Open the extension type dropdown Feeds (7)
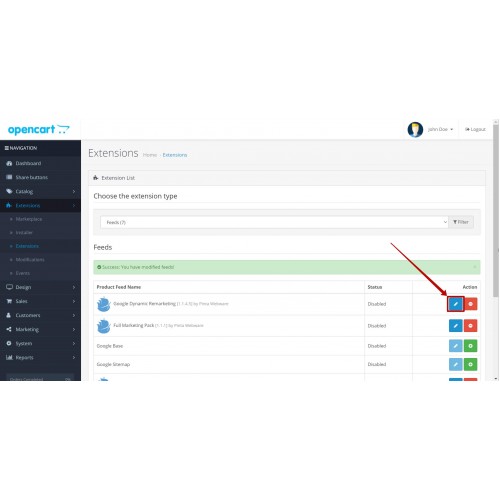The width and height of the screenshot is (500, 500). tap(274, 222)
